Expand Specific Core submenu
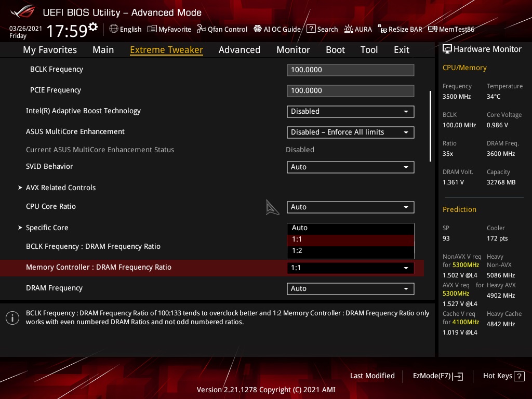Image resolution: width=532 pixels, height=399 pixels. click(x=47, y=228)
